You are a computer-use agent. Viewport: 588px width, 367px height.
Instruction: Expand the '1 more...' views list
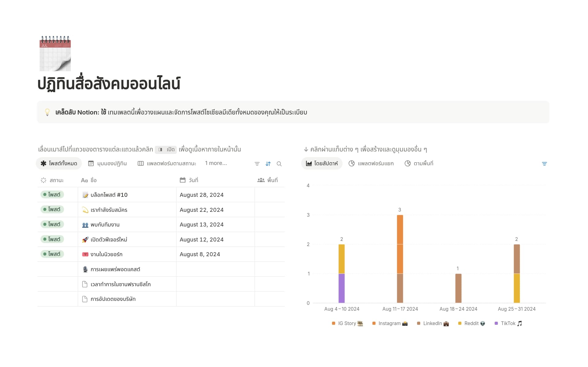pyautogui.click(x=216, y=163)
